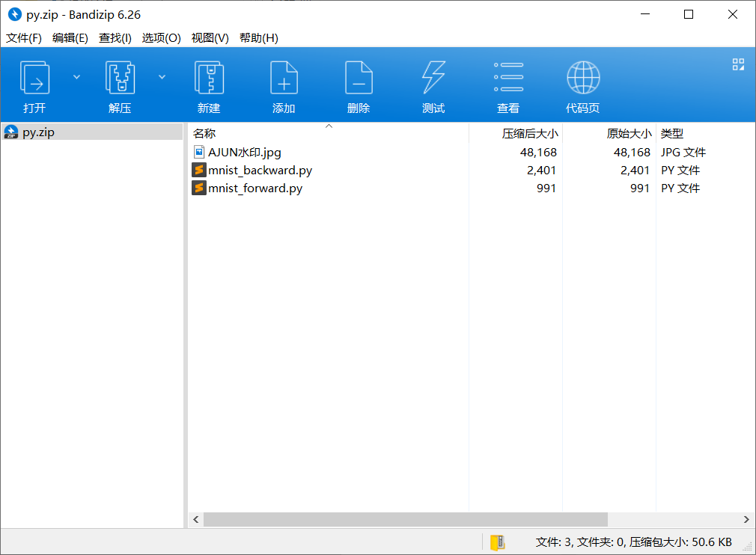Open the 选项(O) menu
This screenshot has height=555, width=756.
pos(162,37)
